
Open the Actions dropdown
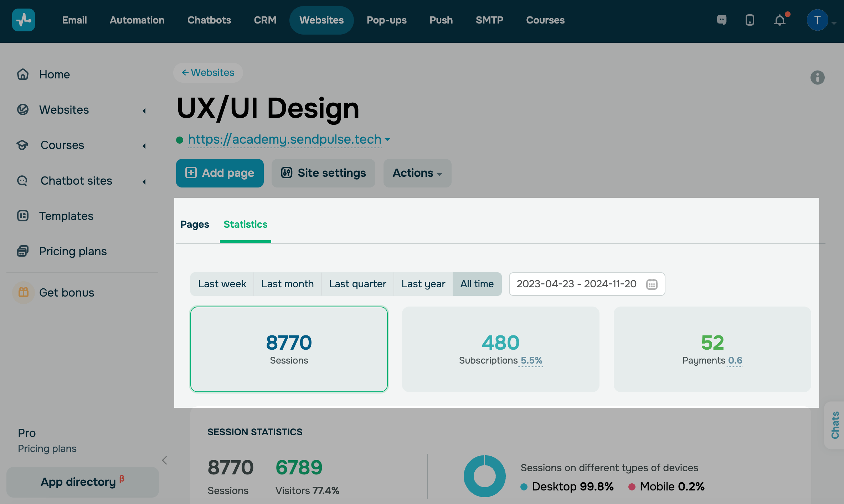point(417,173)
